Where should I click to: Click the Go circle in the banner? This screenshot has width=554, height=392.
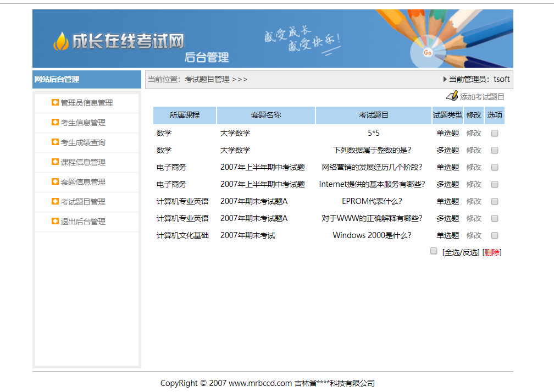pos(428,53)
